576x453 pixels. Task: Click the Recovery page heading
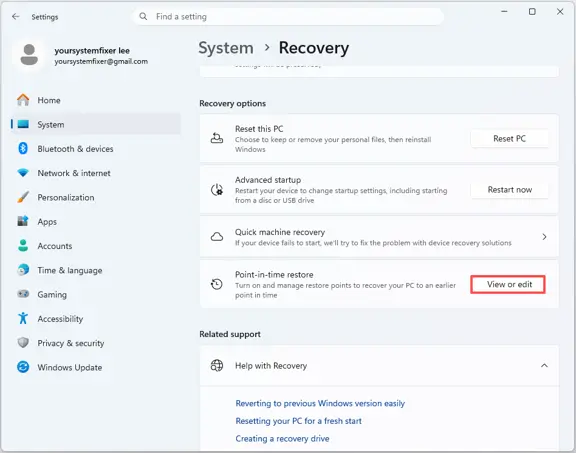(313, 48)
